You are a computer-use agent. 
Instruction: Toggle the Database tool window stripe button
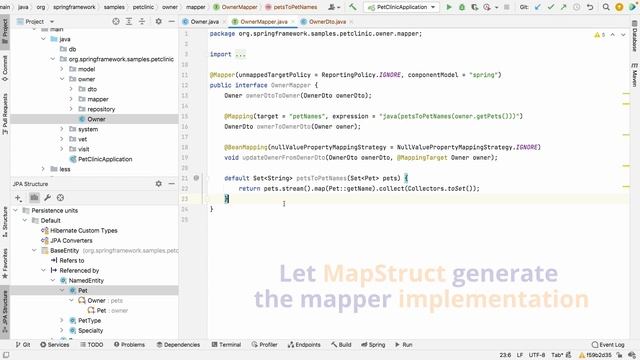[635, 36]
